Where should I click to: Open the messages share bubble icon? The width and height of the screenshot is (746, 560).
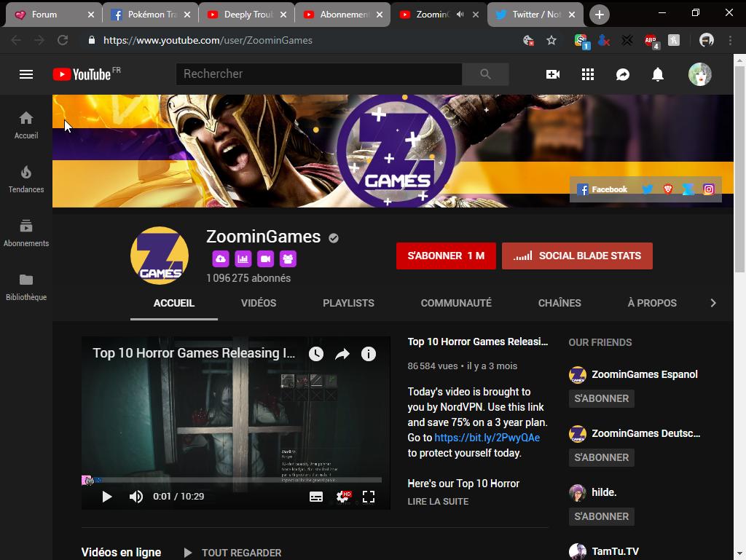pyautogui.click(x=623, y=74)
